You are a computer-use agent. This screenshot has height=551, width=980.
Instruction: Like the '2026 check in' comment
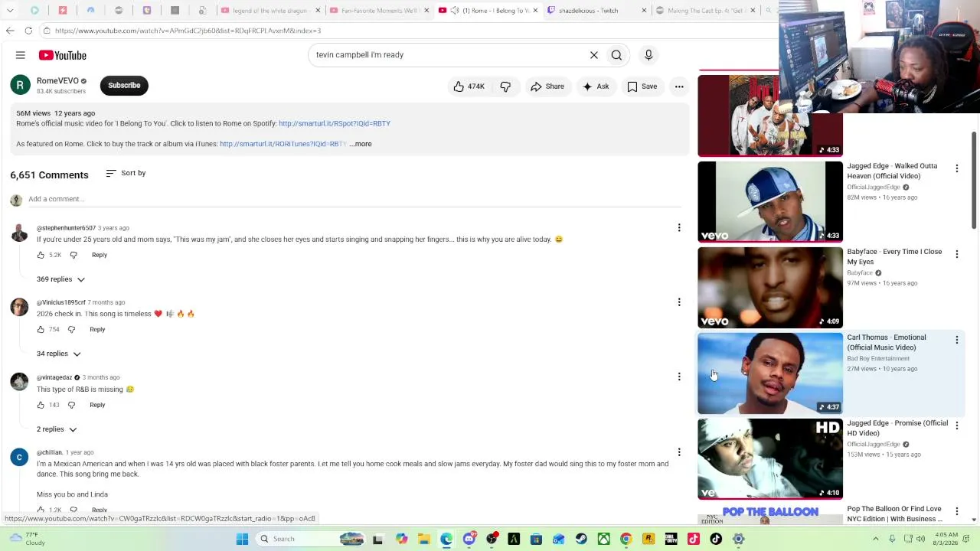[x=41, y=329]
